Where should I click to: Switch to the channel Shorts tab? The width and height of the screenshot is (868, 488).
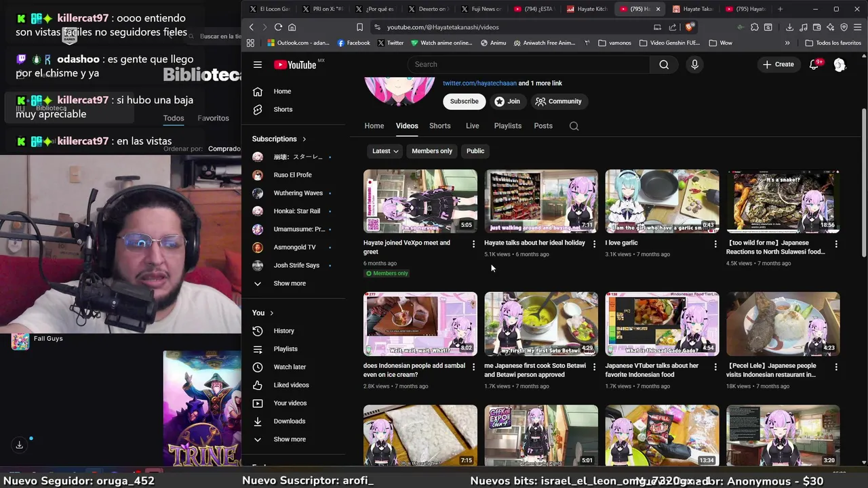tap(439, 126)
